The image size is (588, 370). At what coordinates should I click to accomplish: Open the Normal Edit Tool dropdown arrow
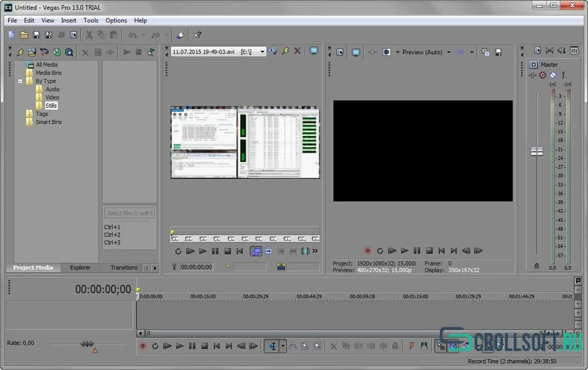283,346
